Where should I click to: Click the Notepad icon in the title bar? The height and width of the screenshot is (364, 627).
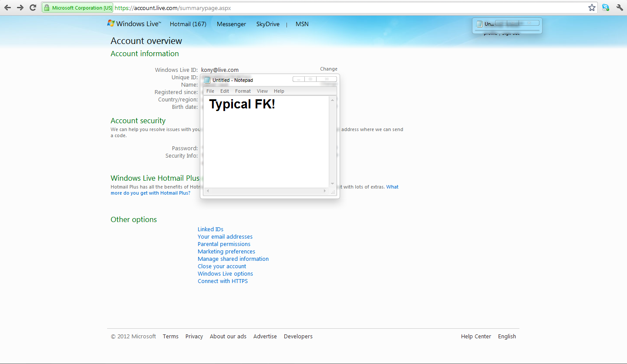click(207, 80)
